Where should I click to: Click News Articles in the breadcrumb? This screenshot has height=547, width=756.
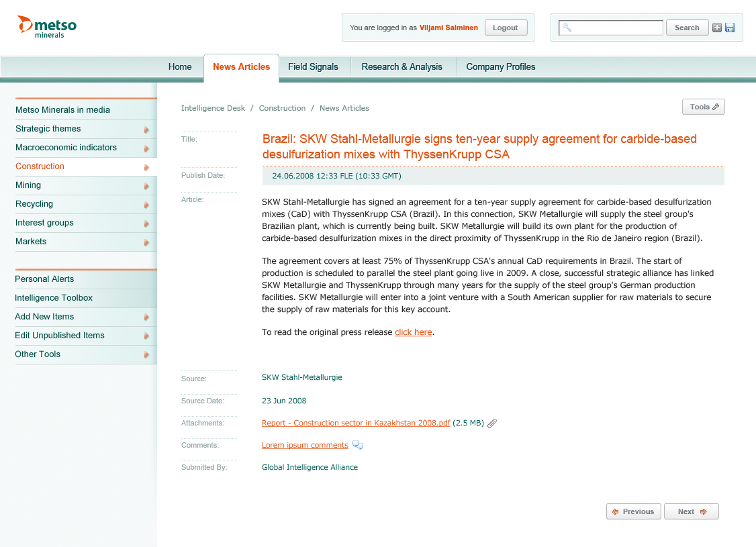tap(344, 108)
